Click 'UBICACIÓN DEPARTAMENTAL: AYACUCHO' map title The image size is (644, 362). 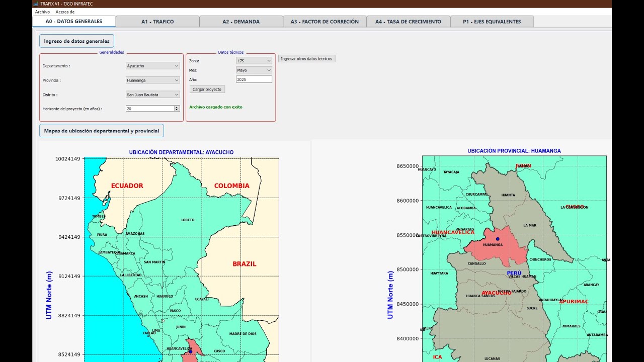click(181, 152)
